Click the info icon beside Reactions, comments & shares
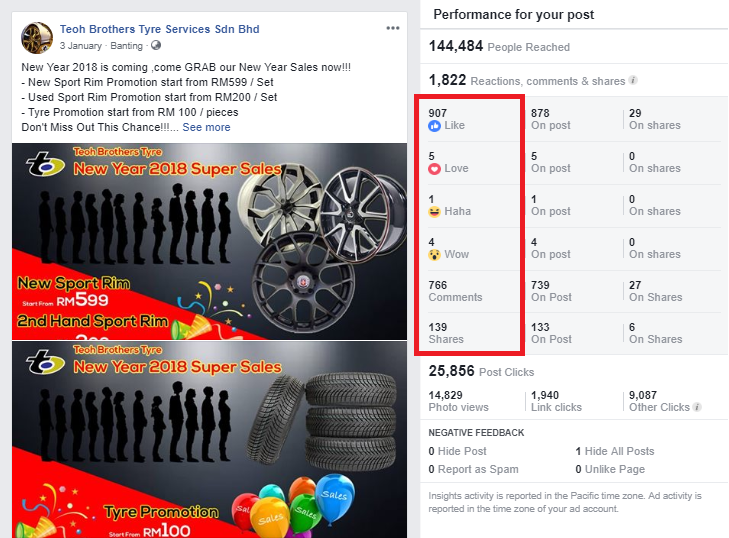The height and width of the screenshot is (538, 729). [633, 81]
